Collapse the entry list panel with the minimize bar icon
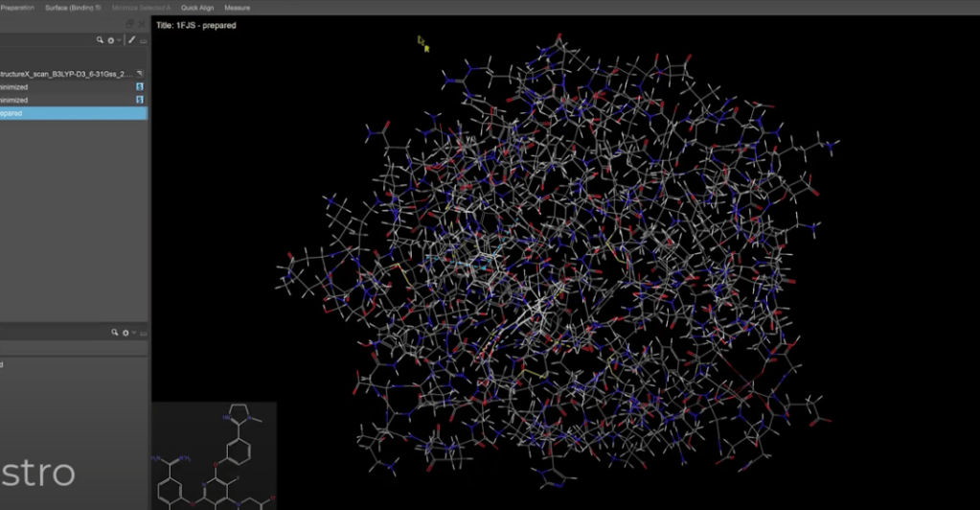The height and width of the screenshot is (510, 980). pyautogui.click(x=143, y=40)
